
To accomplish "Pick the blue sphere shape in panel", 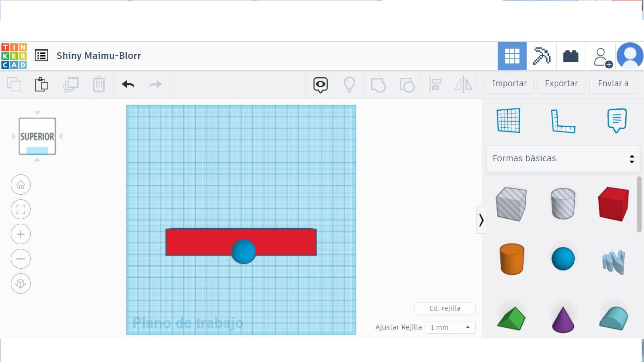I will 563,259.
